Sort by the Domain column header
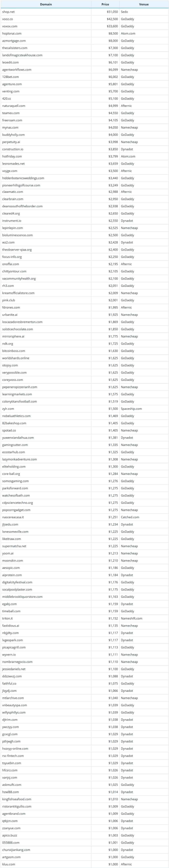 click(x=46, y=4)
